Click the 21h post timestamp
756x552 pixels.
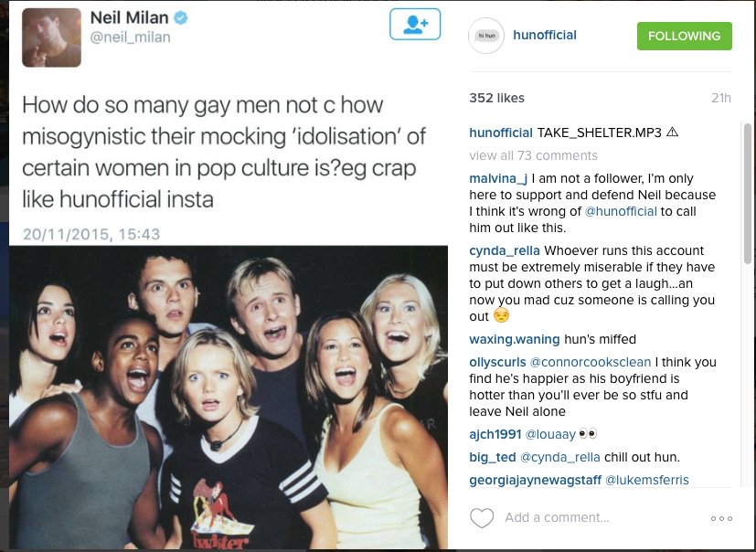click(x=721, y=99)
